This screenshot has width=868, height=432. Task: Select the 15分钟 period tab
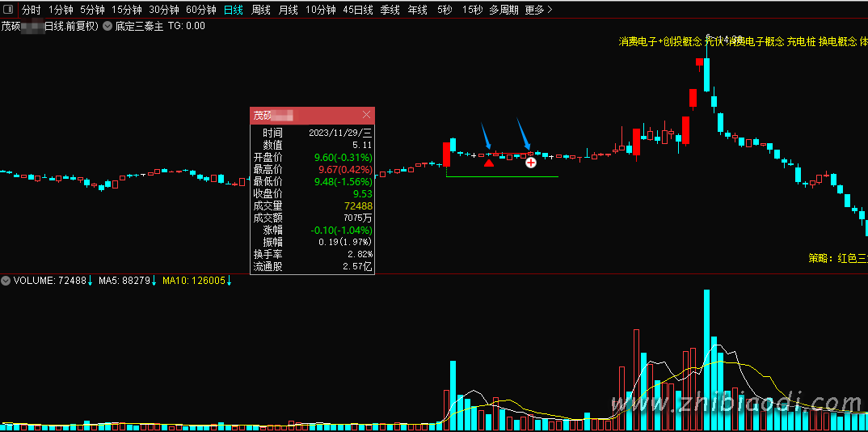[127, 10]
